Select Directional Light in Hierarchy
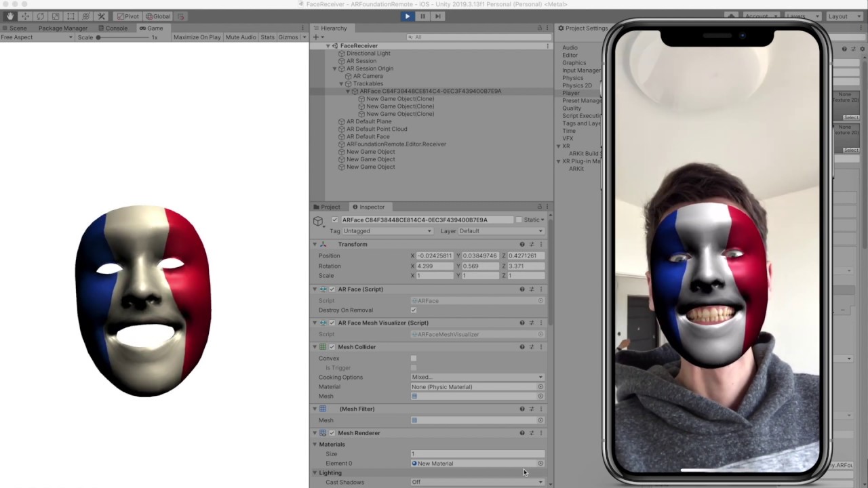This screenshot has height=488, width=868. [x=368, y=54]
